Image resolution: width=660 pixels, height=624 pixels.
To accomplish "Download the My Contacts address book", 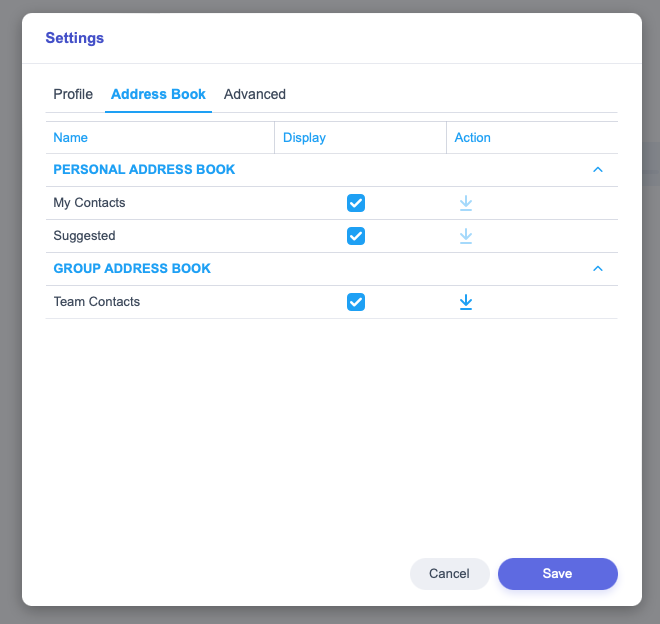I will pyautogui.click(x=466, y=203).
